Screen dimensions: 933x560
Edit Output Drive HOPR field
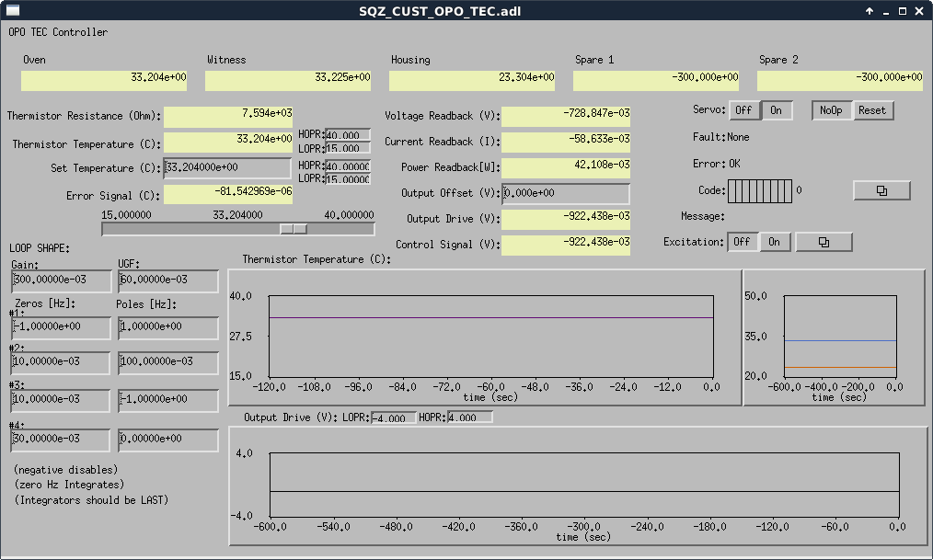[x=469, y=418]
